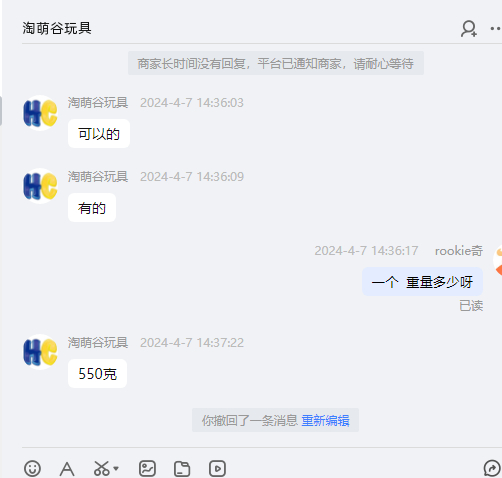Image resolution: width=502 pixels, height=478 pixels.
Task: Select the scissors screenshot tool
Action: tap(102, 468)
